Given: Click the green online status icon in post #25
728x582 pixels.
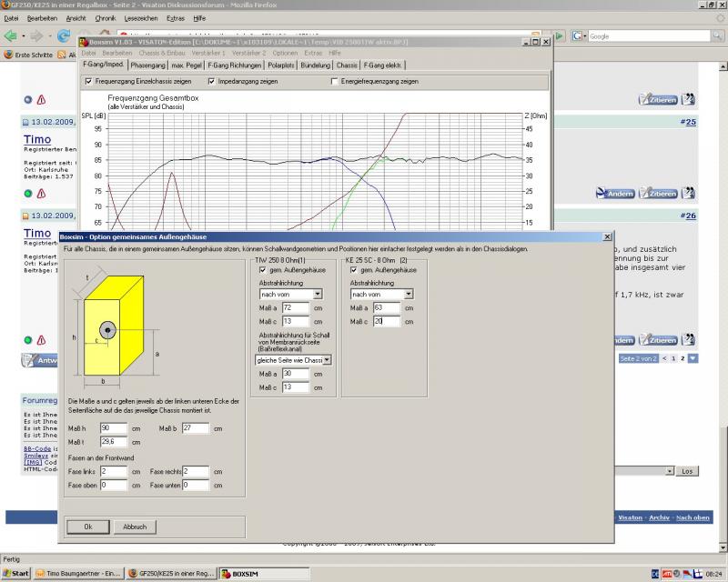Looking at the screenshot, I should (x=28, y=193).
